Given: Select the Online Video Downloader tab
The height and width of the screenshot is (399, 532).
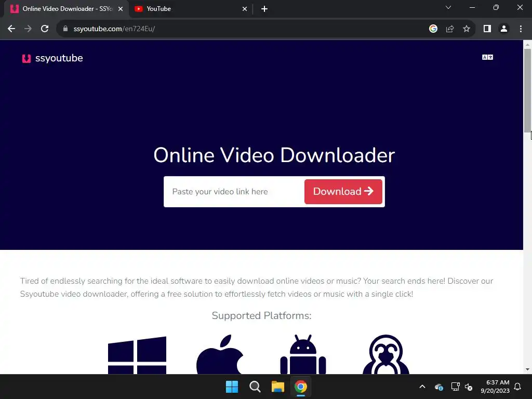Looking at the screenshot, I should [x=66, y=9].
